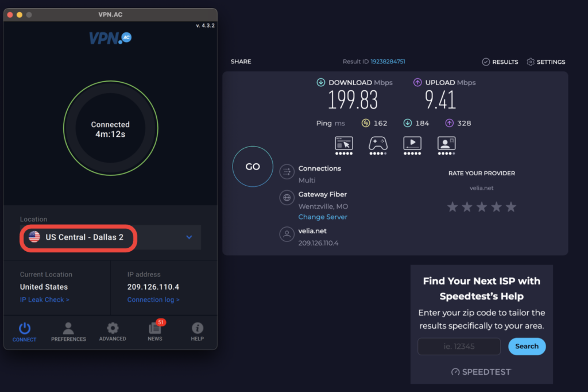Click the idle ping icon beside 162
This screenshot has width=588, height=392.
(x=366, y=123)
